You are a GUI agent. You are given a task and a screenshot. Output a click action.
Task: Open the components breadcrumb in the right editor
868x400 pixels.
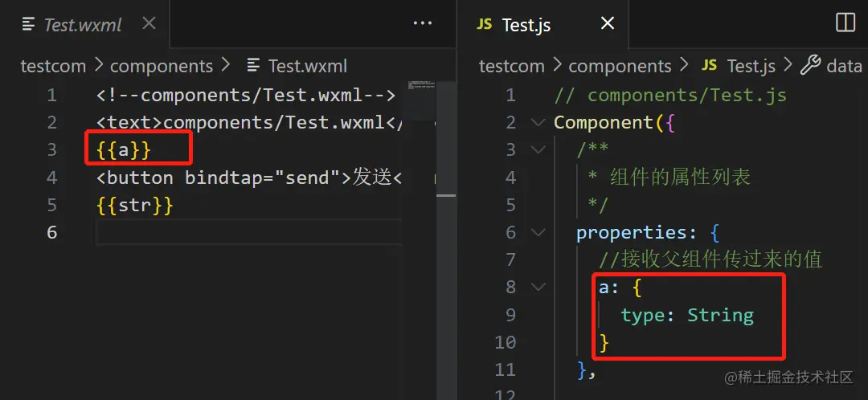click(620, 66)
